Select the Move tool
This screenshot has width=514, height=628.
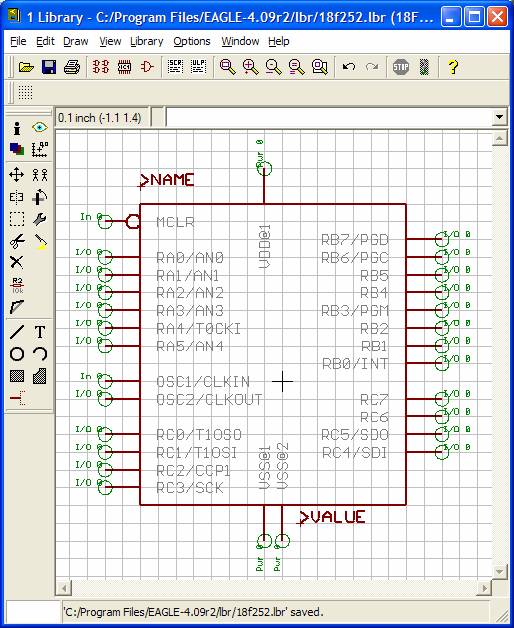[17, 175]
